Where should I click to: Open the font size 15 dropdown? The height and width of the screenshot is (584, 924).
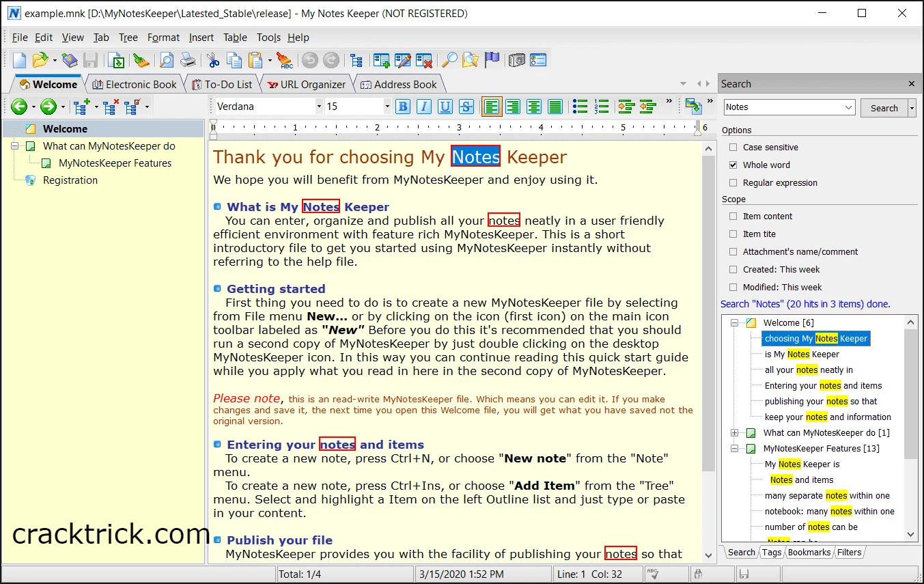pos(387,107)
